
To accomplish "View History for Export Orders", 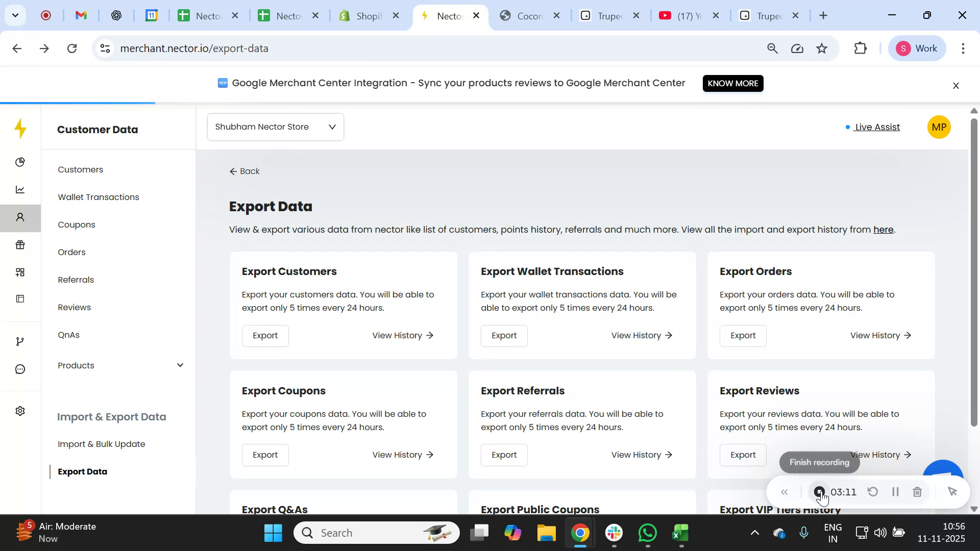I will pos(880,336).
